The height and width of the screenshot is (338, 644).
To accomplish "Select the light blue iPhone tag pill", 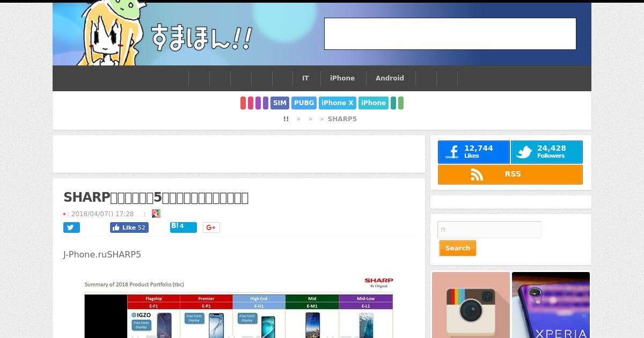I will tap(374, 103).
